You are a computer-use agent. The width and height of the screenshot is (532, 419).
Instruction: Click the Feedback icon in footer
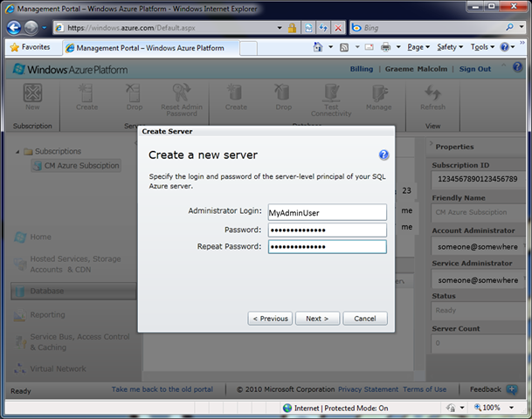[512, 389]
